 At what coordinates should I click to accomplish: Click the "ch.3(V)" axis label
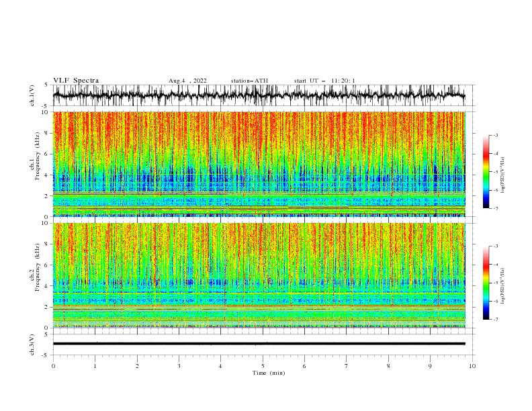(32, 345)
